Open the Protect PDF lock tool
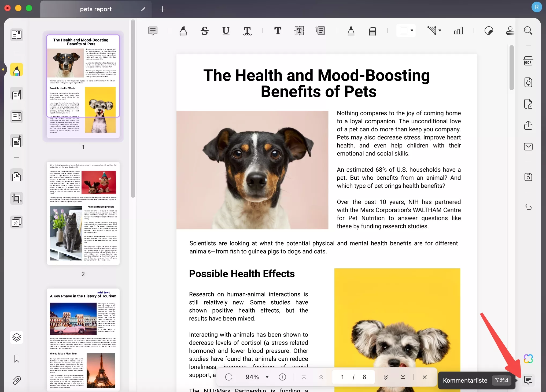This screenshot has width=546, height=392. 528,104
